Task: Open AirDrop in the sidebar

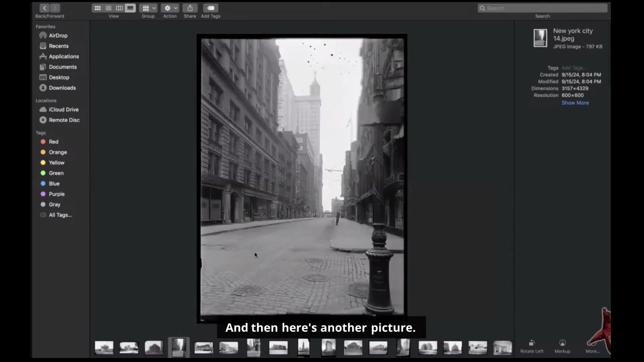Action: tap(58, 36)
